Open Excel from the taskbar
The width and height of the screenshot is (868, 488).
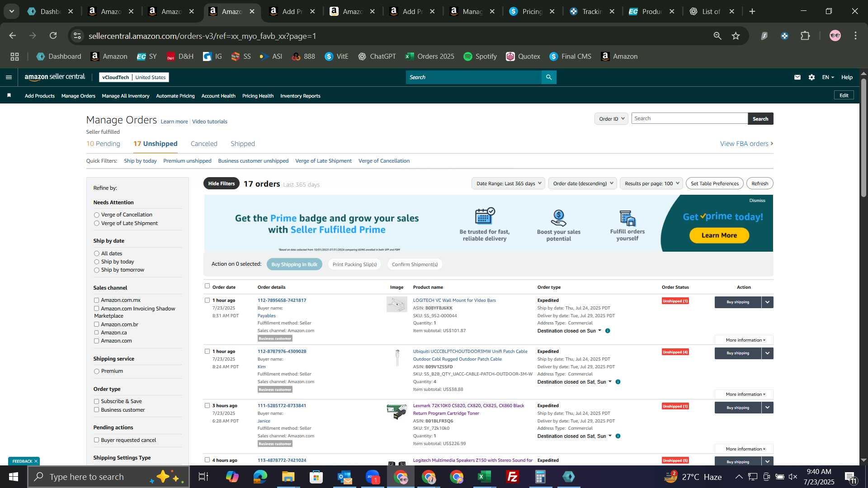pyautogui.click(x=485, y=477)
